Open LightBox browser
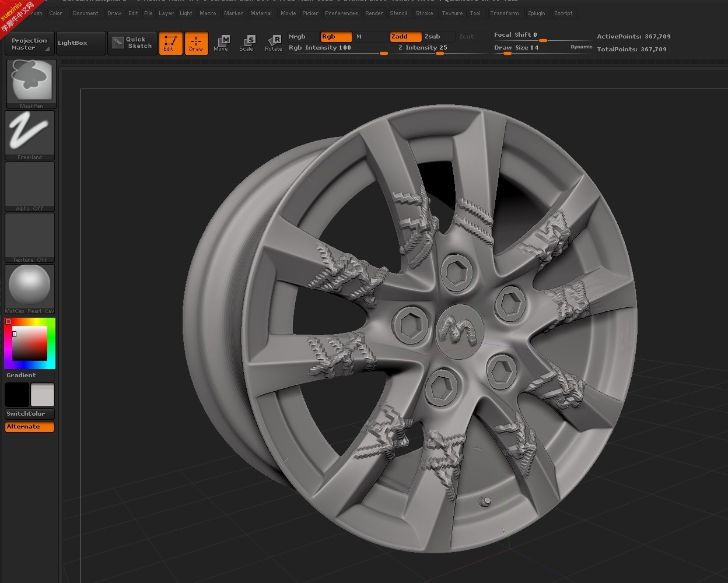Screen dimensions: 728x583 pyautogui.click(x=80, y=43)
